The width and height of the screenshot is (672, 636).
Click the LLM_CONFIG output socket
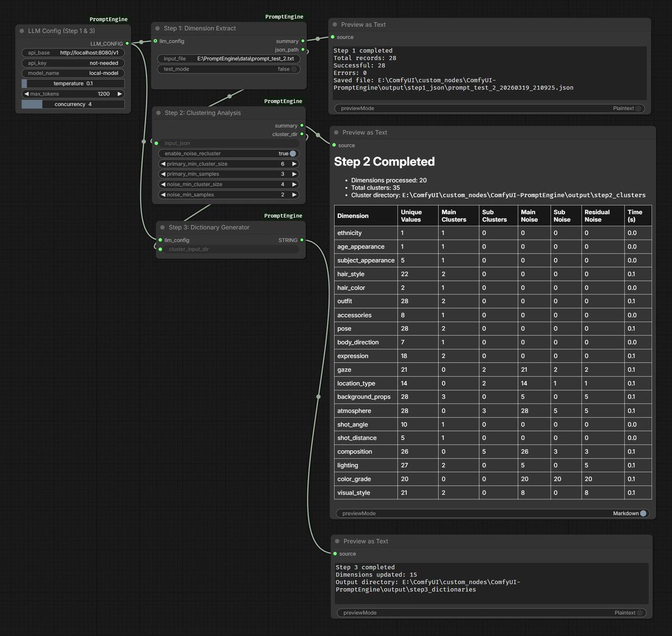coord(128,43)
